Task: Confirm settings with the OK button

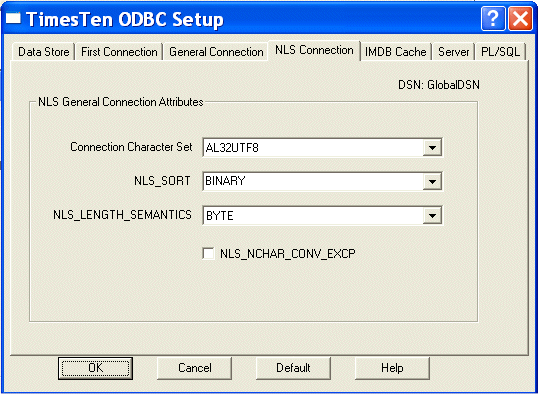Action: coord(95,368)
